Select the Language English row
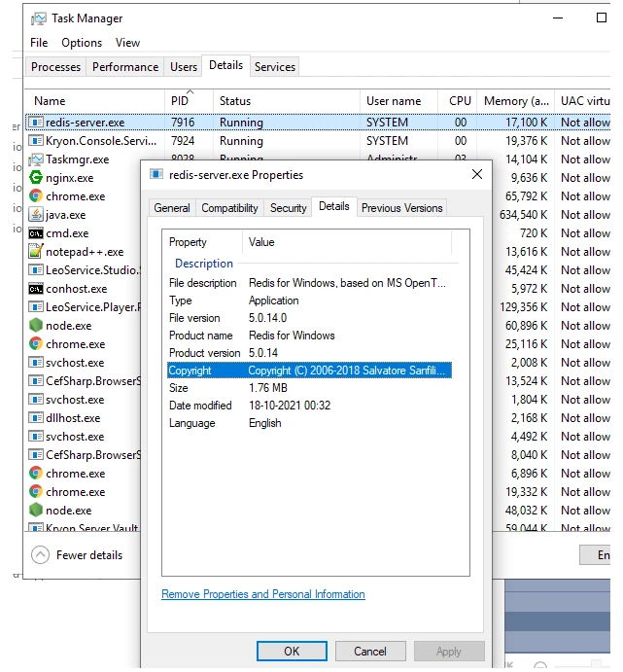The height and width of the screenshot is (672, 623). (x=309, y=423)
